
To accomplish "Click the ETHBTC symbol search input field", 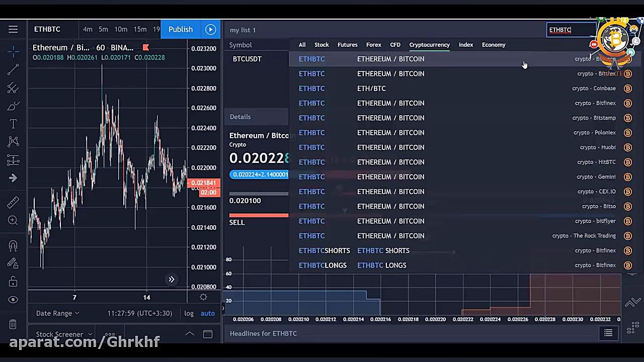I will 571,30.
